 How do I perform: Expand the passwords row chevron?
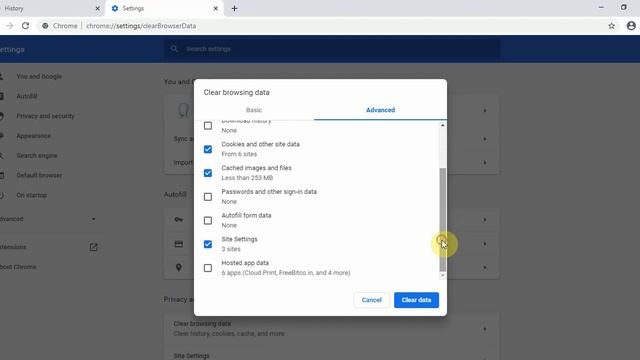[485, 220]
